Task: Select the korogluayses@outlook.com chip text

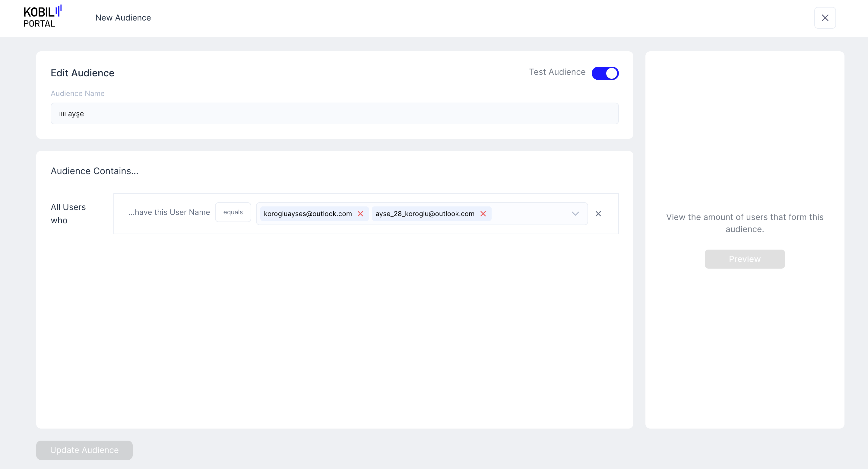Action: [307, 214]
